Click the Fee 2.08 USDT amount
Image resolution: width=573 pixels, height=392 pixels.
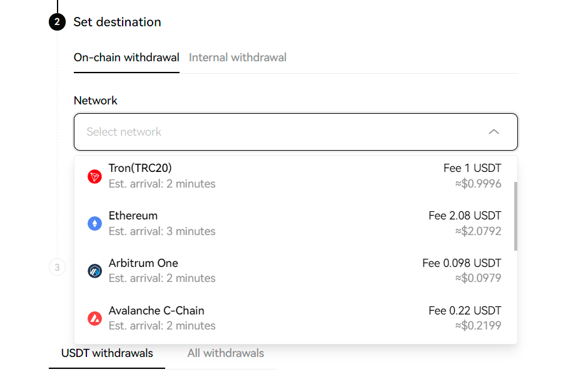click(465, 216)
